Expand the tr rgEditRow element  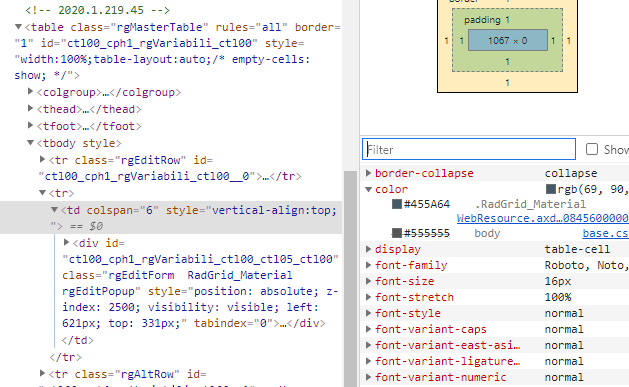click(42, 159)
